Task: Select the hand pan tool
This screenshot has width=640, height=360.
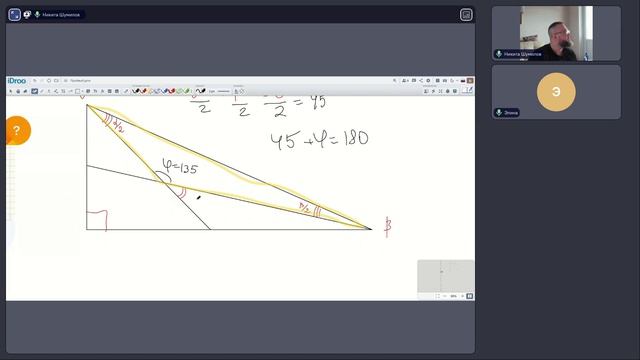Action: coord(18,91)
